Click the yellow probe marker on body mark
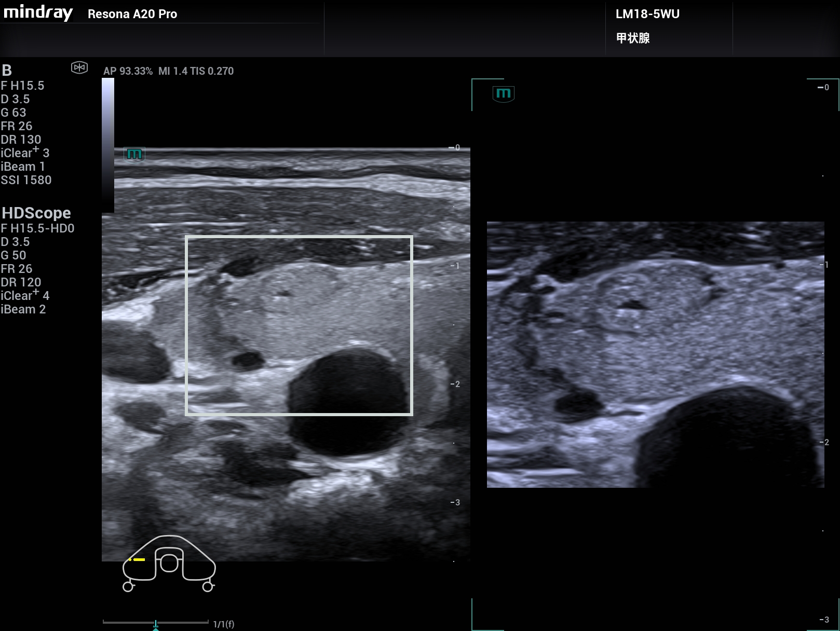 tap(137, 559)
